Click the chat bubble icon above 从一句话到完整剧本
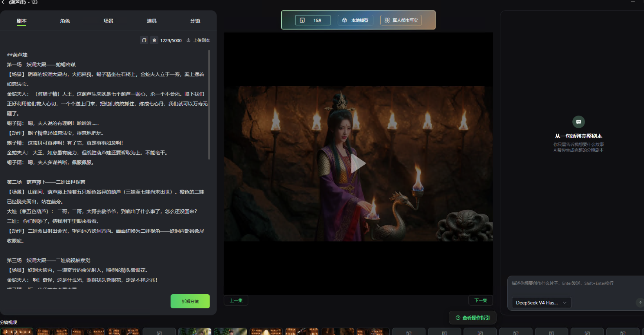This screenshot has width=644, height=335. pyautogui.click(x=579, y=122)
